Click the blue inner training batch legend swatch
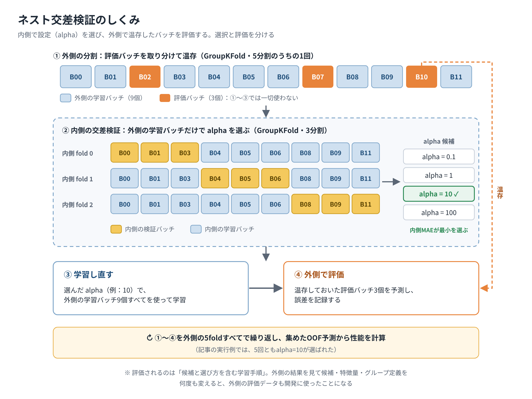The image size is (532, 399). coord(196,229)
